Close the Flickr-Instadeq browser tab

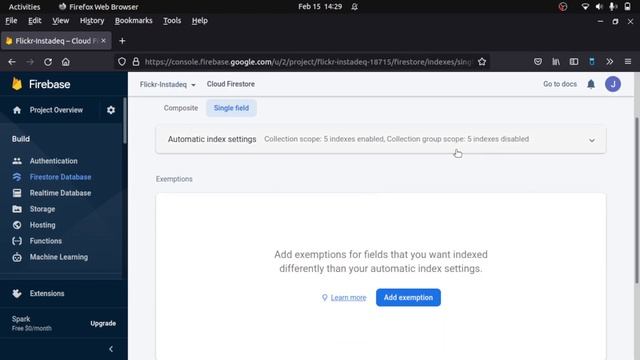(103, 41)
